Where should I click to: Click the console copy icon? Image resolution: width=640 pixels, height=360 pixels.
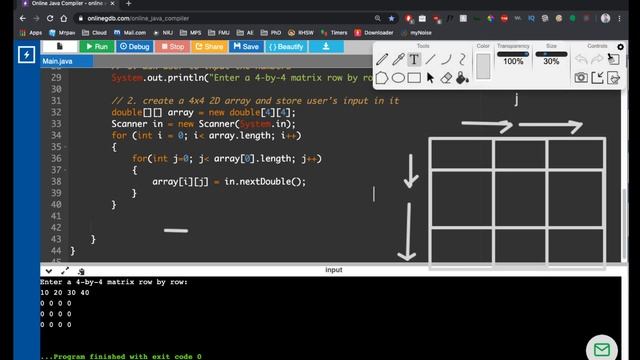[x=81, y=271]
